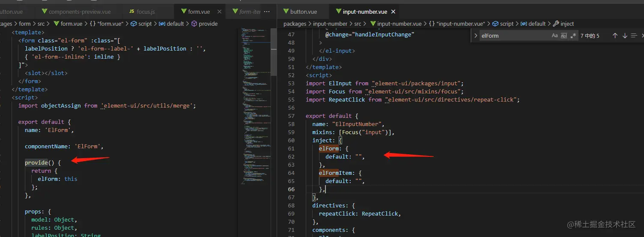
Task: Follow 'element-ui/packages/input' import path
Action: (416, 83)
